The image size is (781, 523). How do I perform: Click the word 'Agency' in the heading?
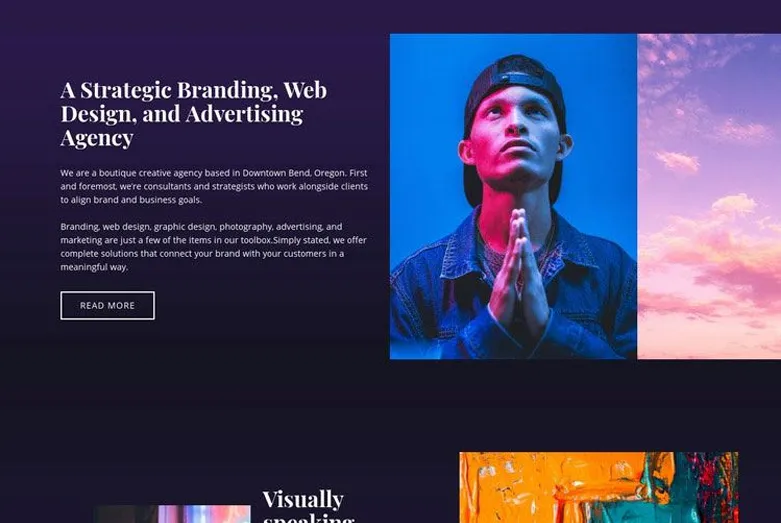tap(97, 138)
